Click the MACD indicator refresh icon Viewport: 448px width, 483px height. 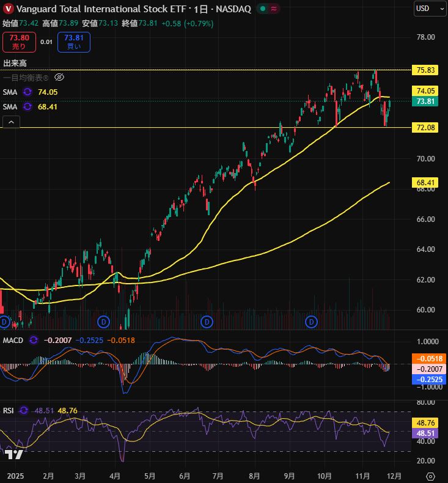tap(35, 340)
